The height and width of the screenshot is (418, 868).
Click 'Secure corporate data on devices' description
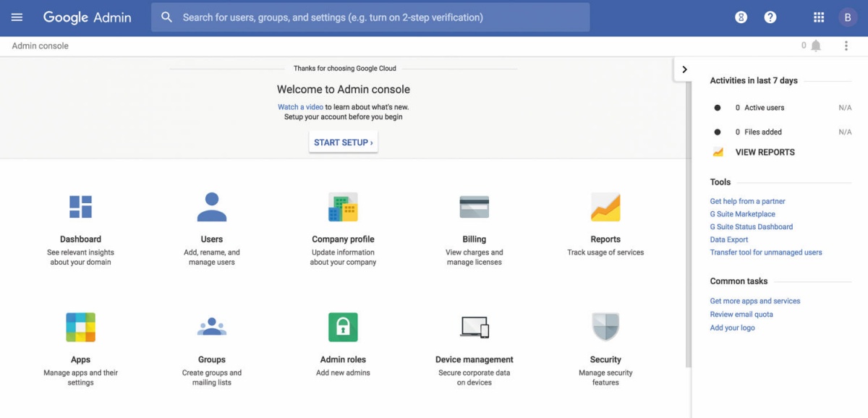[475, 378]
